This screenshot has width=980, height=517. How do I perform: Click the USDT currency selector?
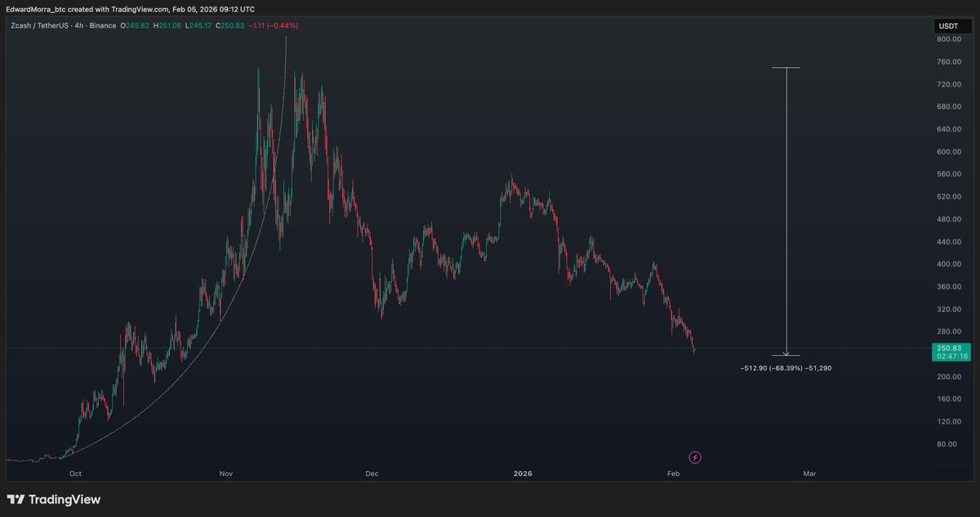952,27
